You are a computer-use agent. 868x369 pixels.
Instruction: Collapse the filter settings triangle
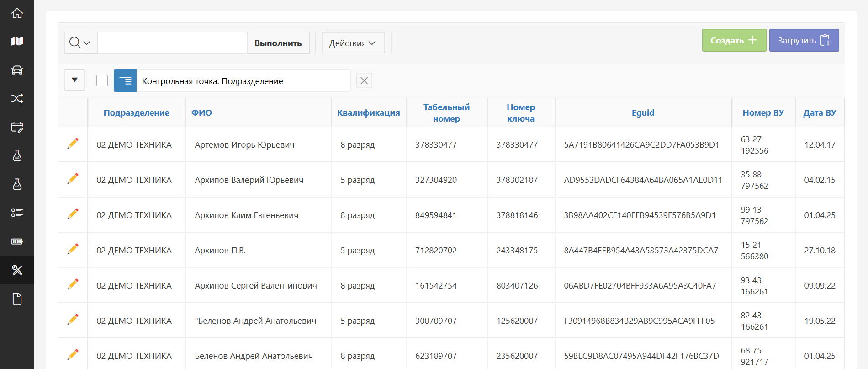(x=74, y=80)
